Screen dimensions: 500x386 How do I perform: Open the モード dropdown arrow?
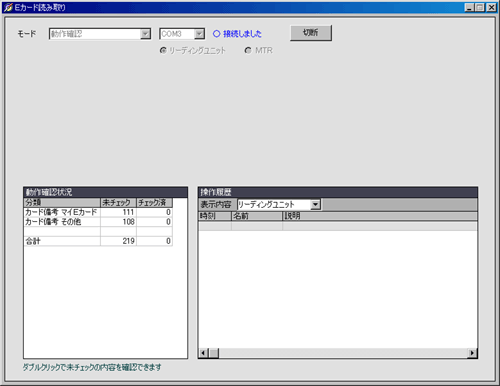145,34
